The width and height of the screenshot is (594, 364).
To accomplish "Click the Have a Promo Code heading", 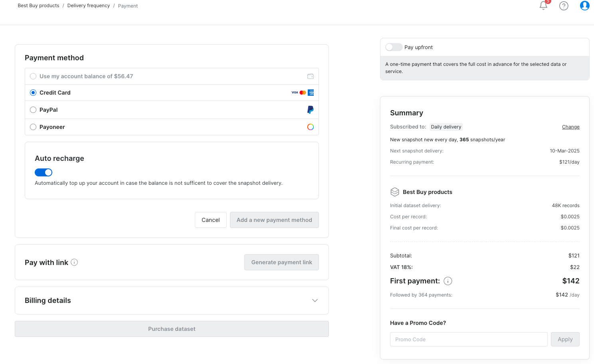I will pyautogui.click(x=418, y=323).
